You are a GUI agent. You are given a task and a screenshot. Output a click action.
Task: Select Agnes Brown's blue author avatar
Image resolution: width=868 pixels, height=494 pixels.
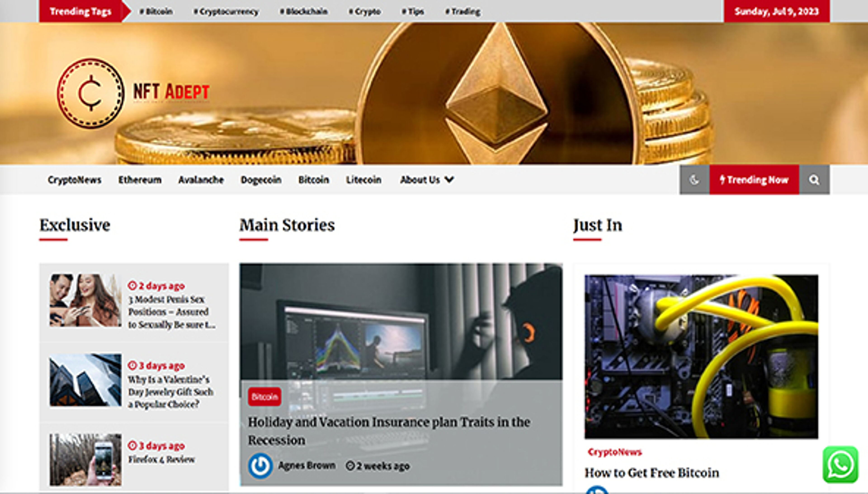click(261, 466)
